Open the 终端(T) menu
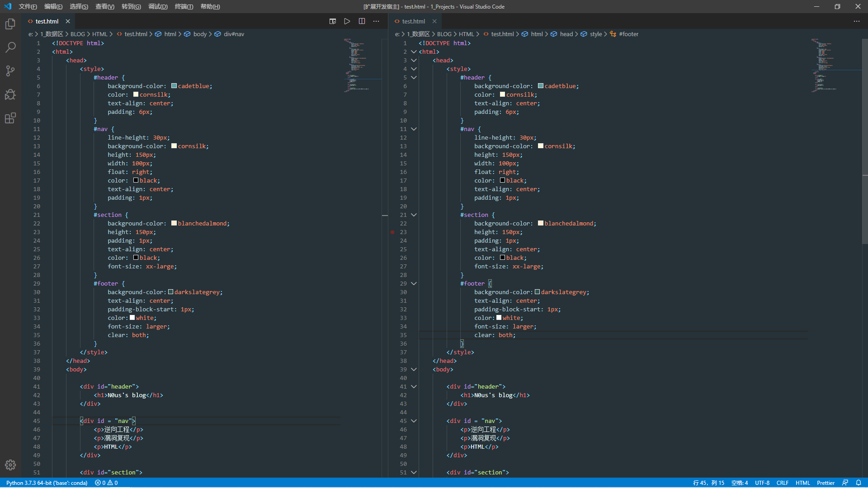 coord(184,6)
